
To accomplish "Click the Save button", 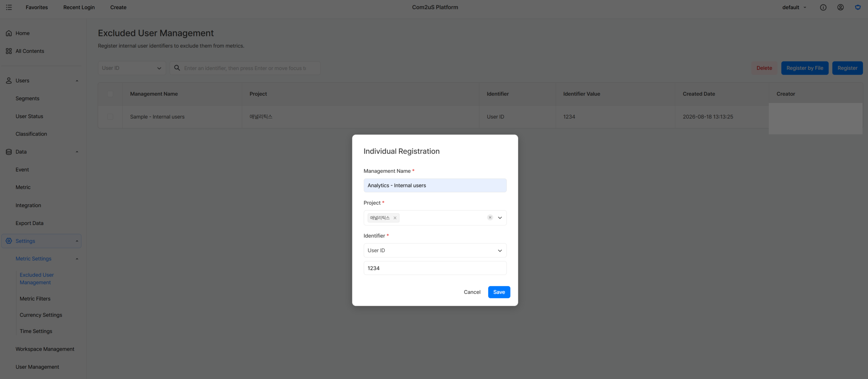I will pyautogui.click(x=499, y=292).
